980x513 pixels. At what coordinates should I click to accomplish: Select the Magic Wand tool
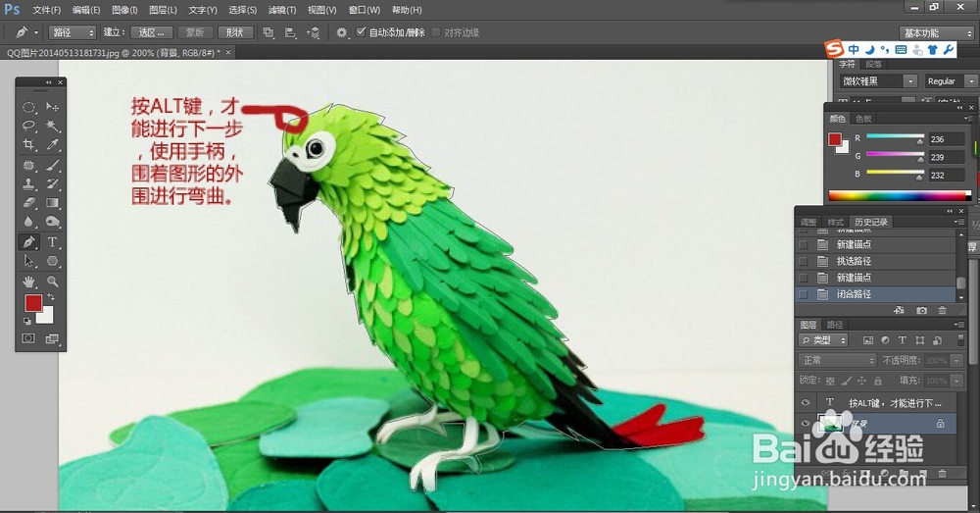click(53, 126)
